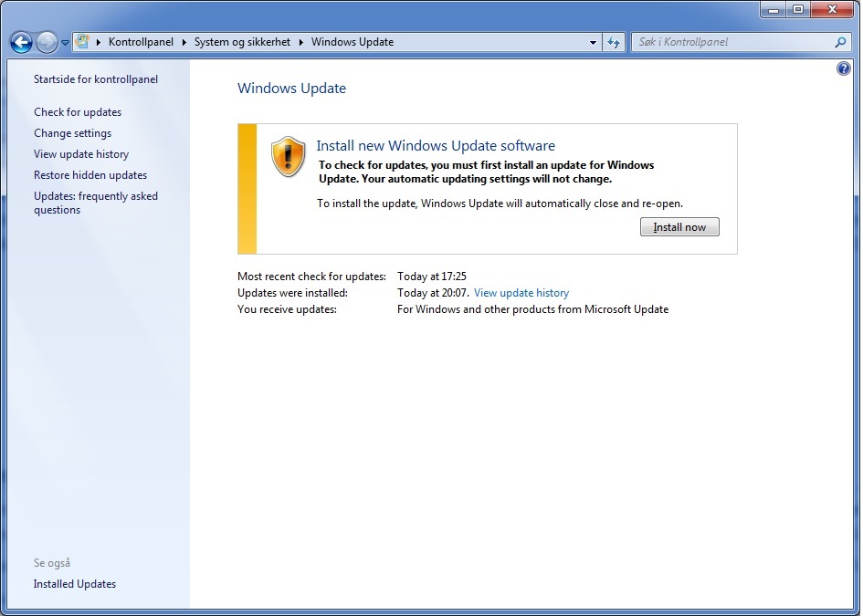
Task: Click the Install new Windows Update software heading
Action: point(436,146)
